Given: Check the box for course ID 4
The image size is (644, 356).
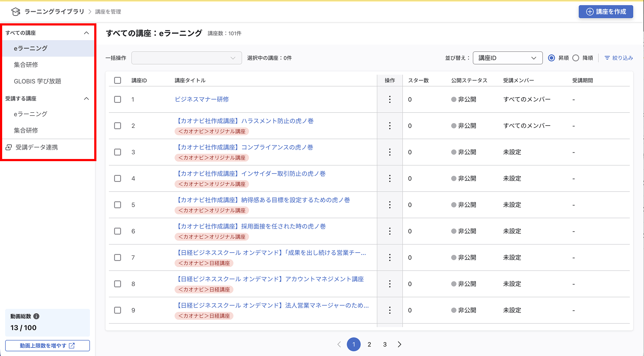Looking at the screenshot, I should tap(118, 178).
